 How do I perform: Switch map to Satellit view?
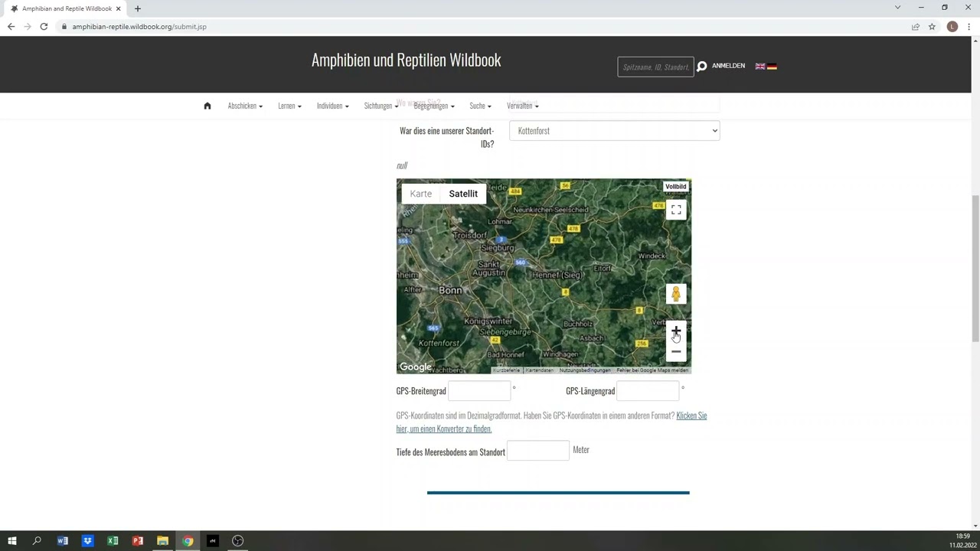(x=463, y=194)
